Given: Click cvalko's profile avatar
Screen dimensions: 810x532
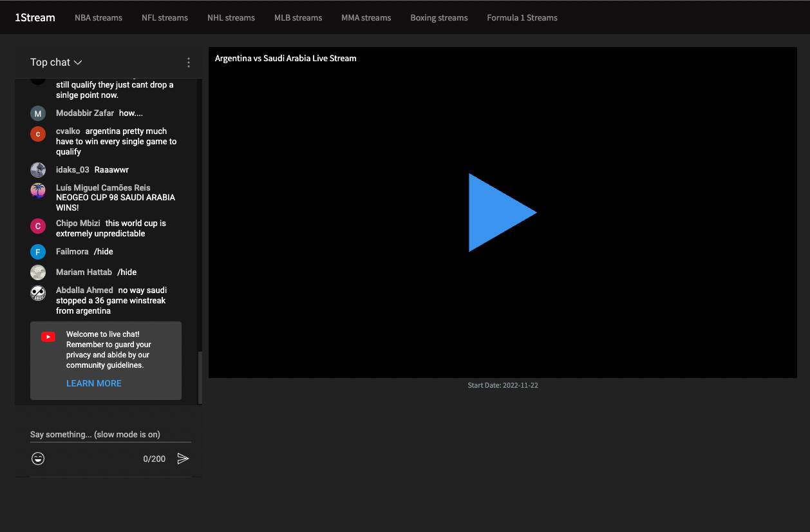Looking at the screenshot, I should [37, 134].
